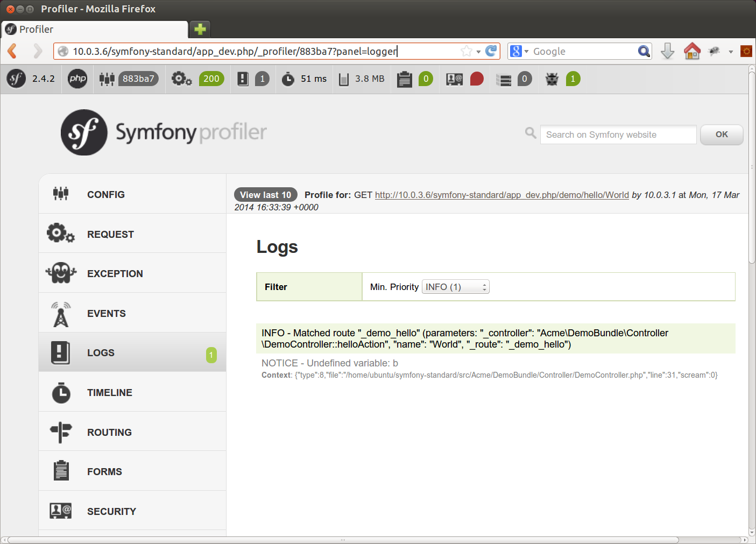Click Firefox forward arrow button
This screenshot has height=544, width=756.
(37, 51)
